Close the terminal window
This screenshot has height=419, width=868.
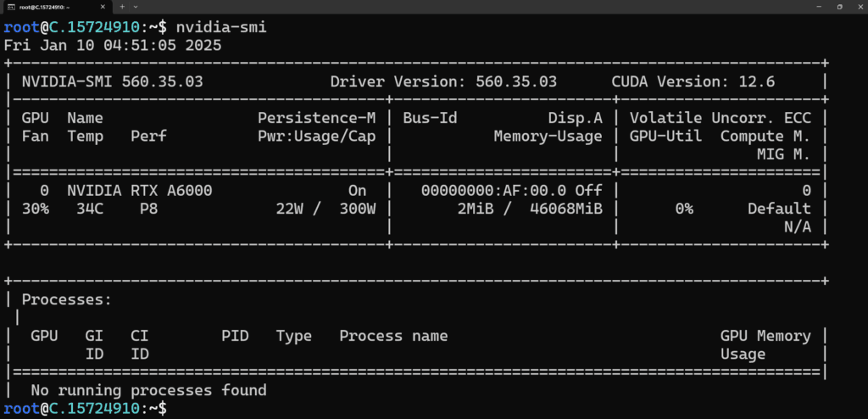tap(858, 7)
